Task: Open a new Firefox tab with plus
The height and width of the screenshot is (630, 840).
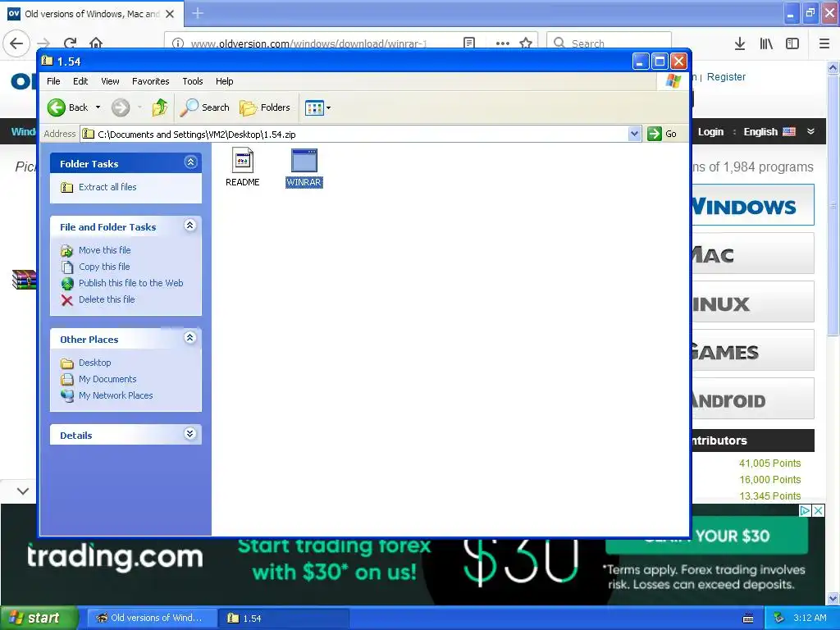Action: [198, 13]
